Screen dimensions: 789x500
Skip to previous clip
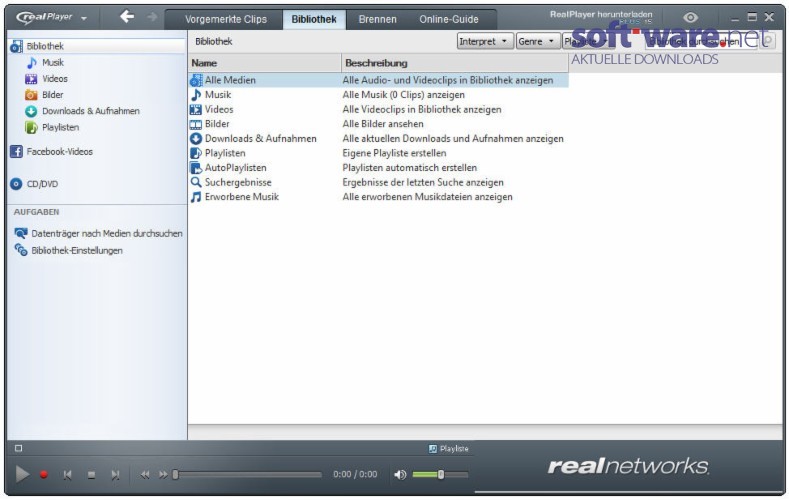click(67, 474)
